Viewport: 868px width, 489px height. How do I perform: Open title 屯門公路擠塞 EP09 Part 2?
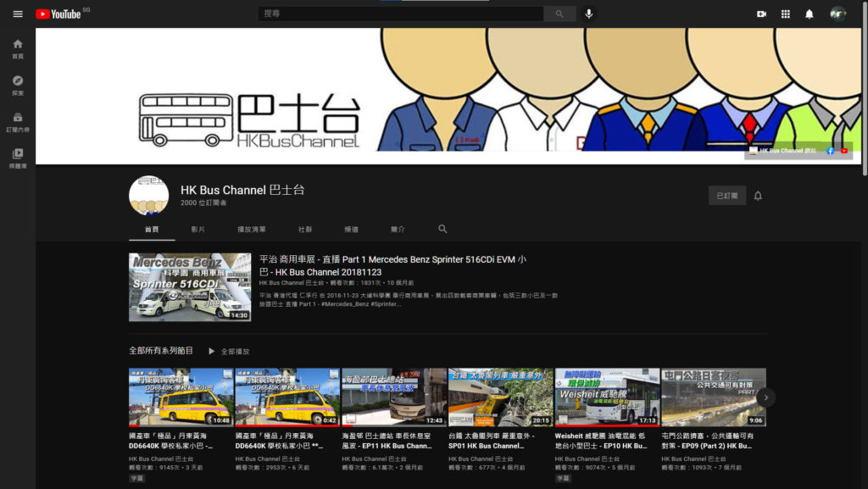(x=708, y=441)
